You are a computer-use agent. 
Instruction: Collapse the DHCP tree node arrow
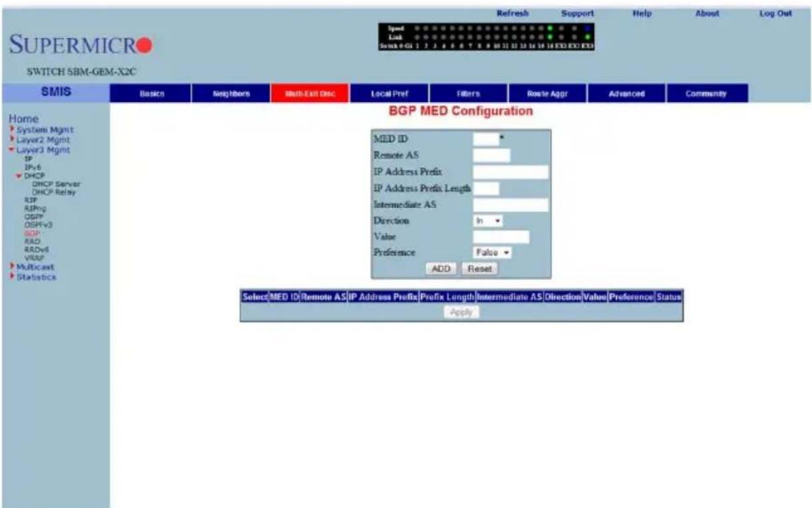point(20,176)
